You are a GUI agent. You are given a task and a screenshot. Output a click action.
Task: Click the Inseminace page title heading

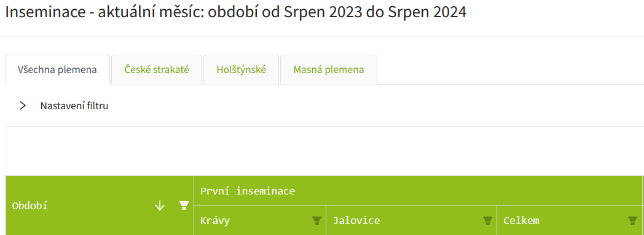point(236,12)
